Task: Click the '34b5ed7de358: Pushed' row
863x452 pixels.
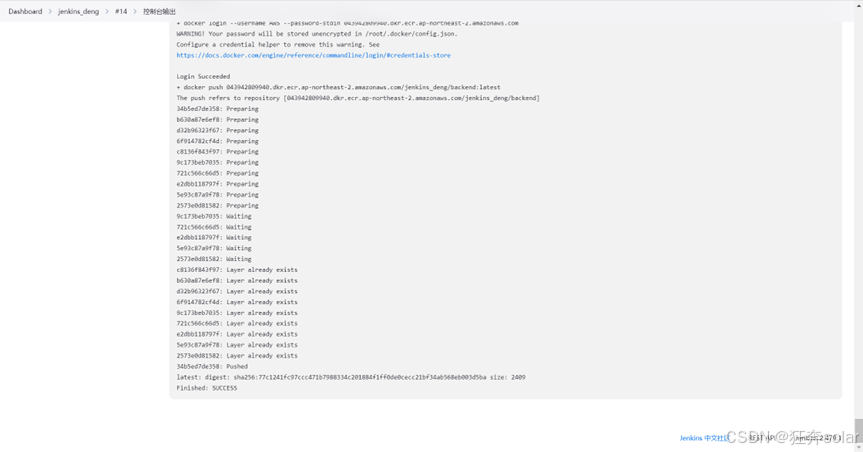Action: 212,367
